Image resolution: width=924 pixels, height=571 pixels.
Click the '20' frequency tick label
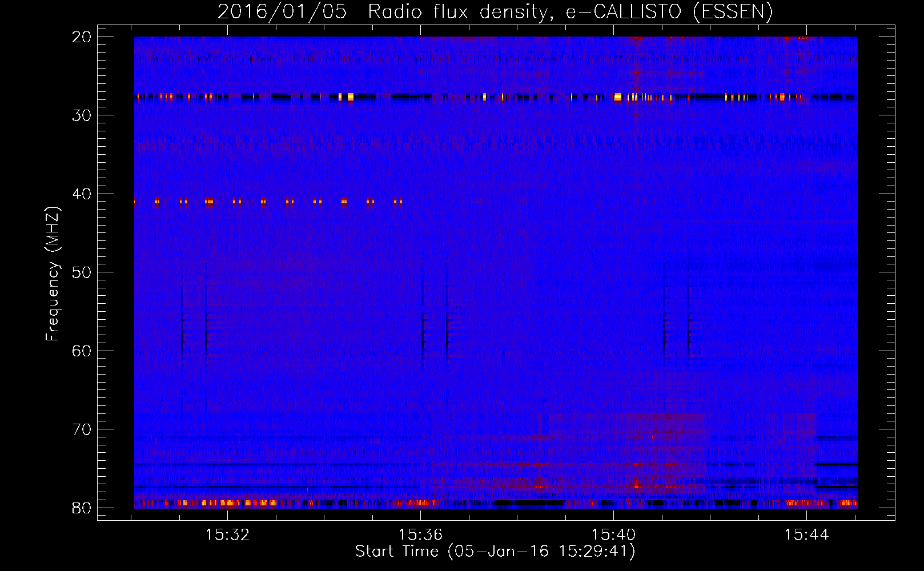[x=82, y=37]
